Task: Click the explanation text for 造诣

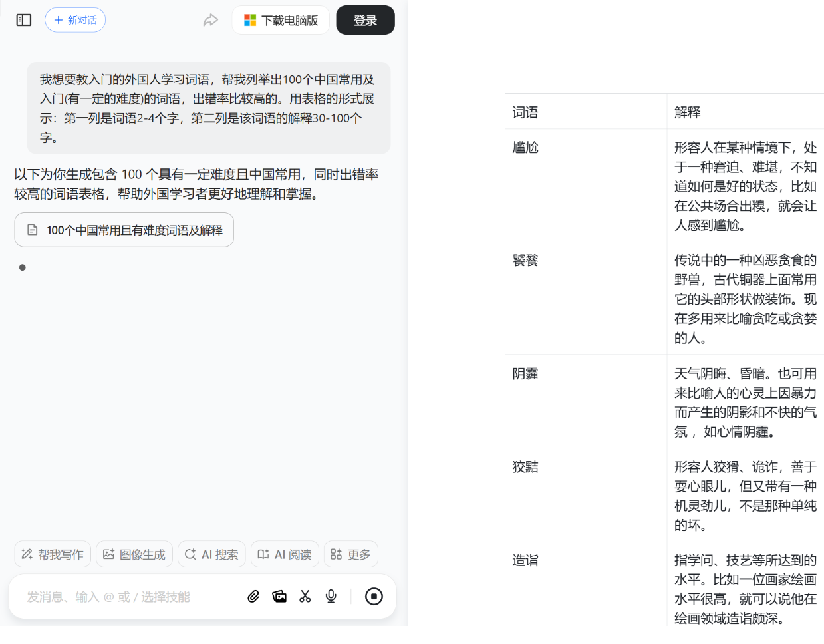Action: coord(746,589)
